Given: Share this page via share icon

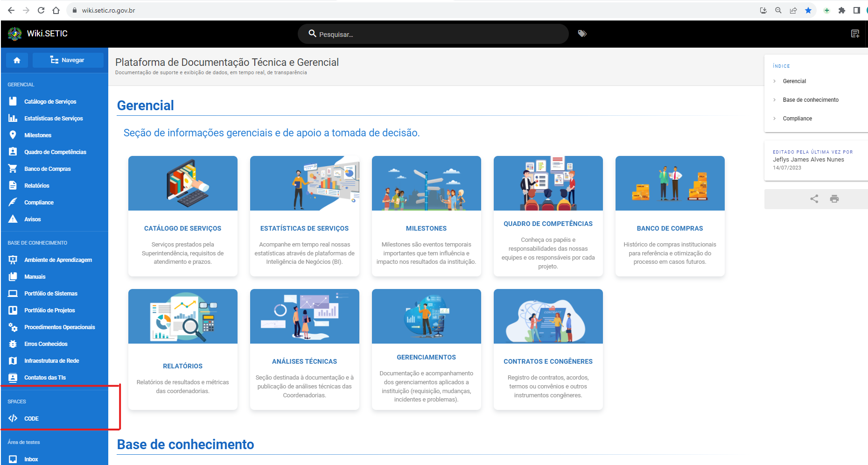Looking at the screenshot, I should click(x=814, y=199).
